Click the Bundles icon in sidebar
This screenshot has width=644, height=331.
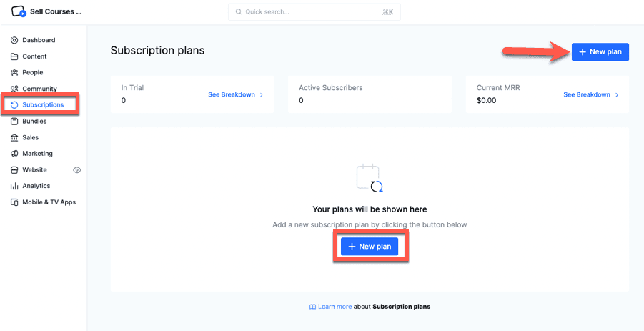15,122
